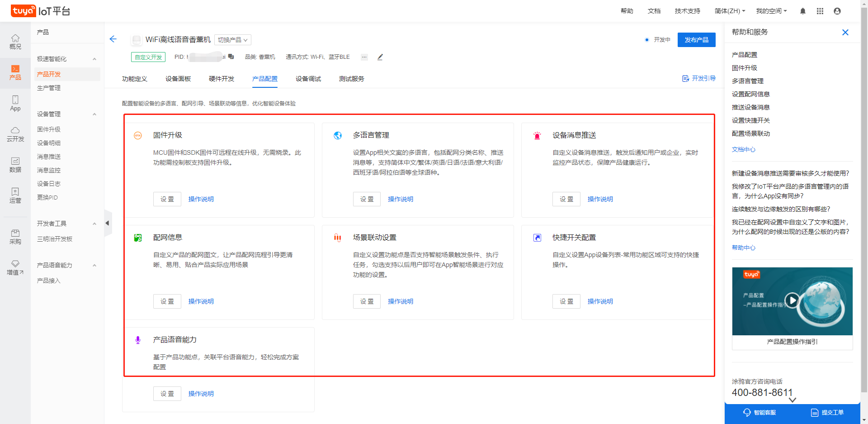Image resolution: width=868 pixels, height=424 pixels.
Task: Click the 多语言管理 globe icon
Action: point(338,135)
